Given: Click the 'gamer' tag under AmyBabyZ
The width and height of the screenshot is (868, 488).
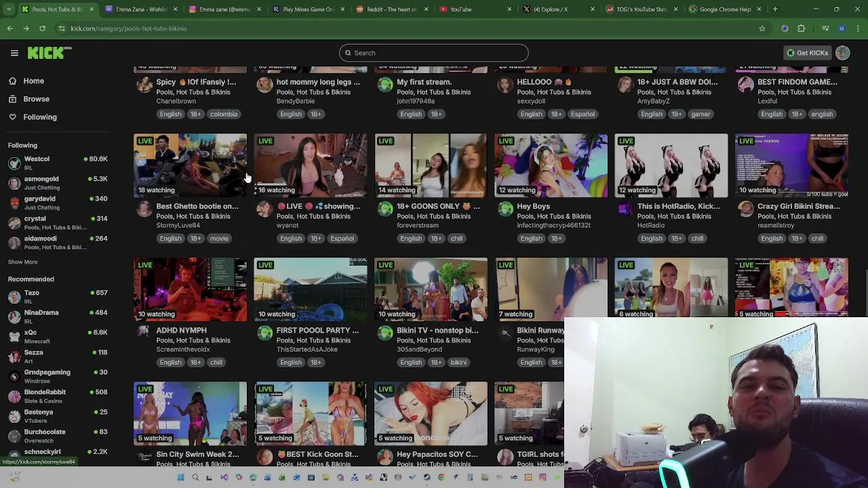Looking at the screenshot, I should [x=701, y=114].
